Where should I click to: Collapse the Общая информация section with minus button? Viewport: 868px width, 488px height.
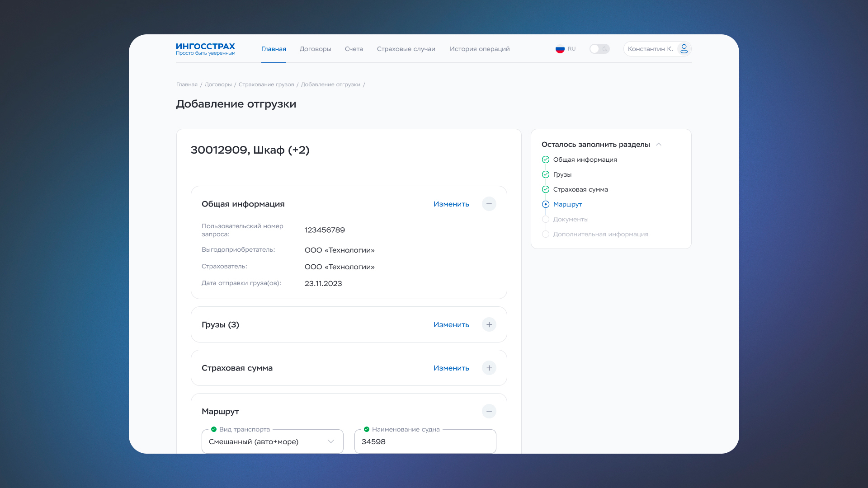tap(489, 204)
